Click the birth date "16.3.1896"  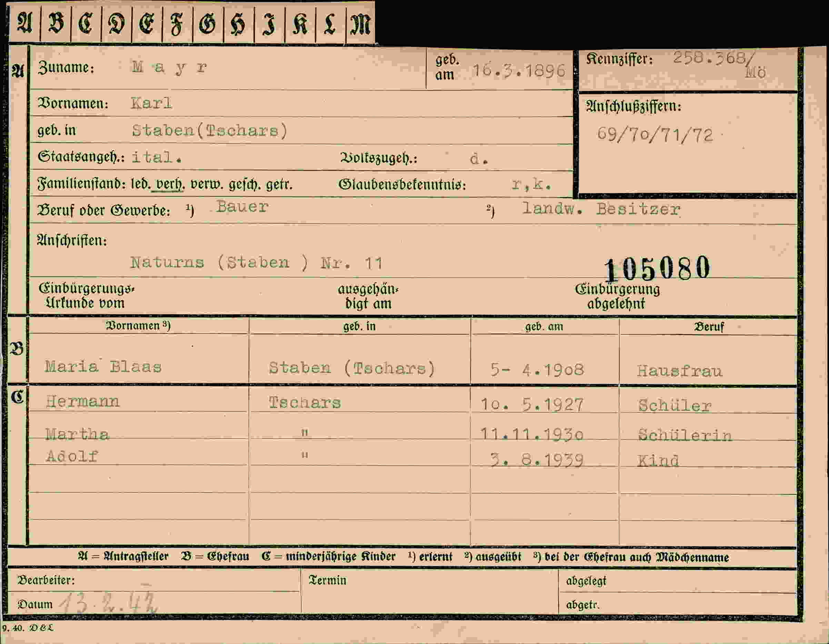pyautogui.click(x=519, y=71)
